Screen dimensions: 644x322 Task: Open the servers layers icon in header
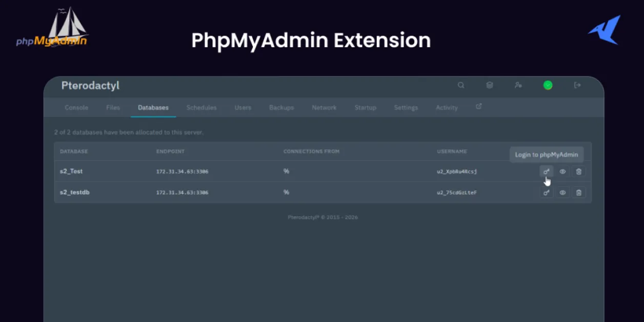click(490, 85)
